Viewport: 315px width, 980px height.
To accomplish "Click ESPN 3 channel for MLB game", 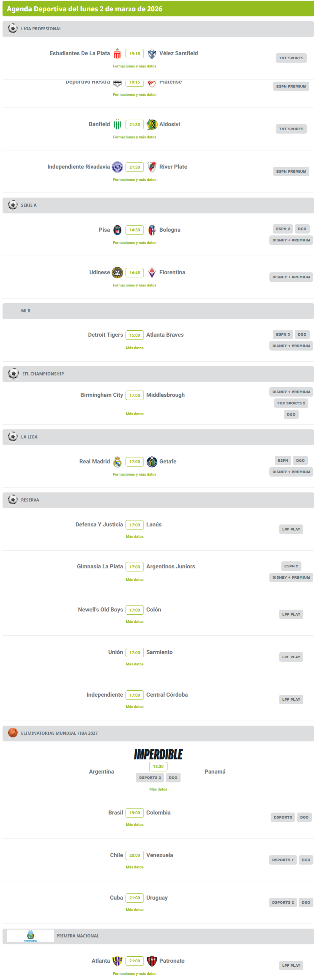I will [283, 334].
